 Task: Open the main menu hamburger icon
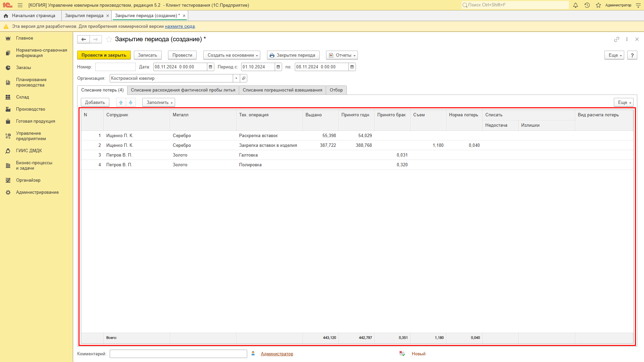(20, 5)
